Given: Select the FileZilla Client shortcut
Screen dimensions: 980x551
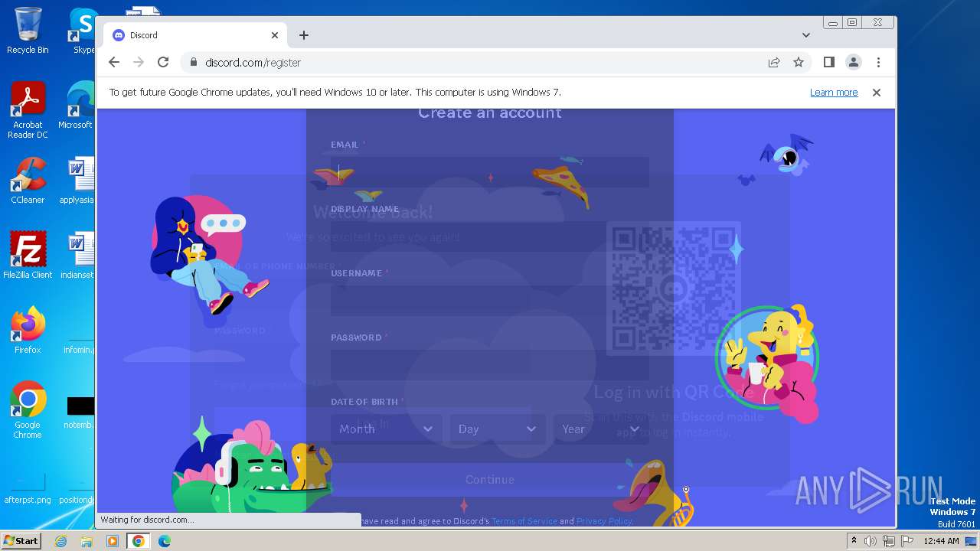Looking at the screenshot, I should [x=28, y=256].
